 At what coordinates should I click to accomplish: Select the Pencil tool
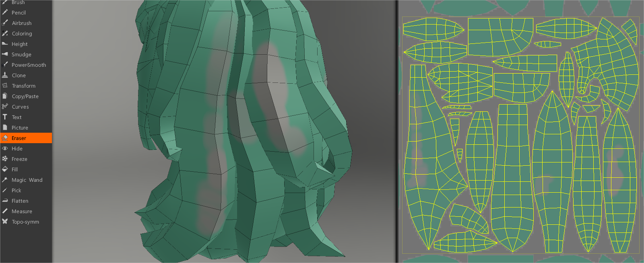coord(19,13)
